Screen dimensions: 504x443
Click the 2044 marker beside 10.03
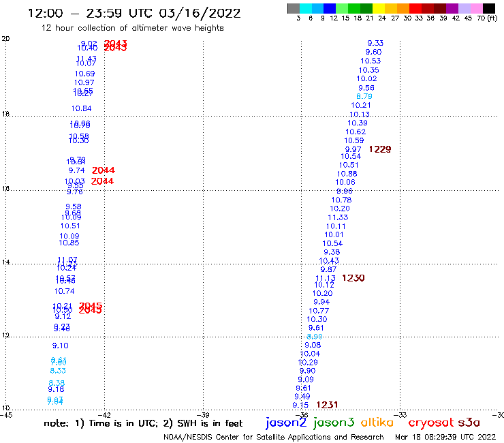(102, 181)
